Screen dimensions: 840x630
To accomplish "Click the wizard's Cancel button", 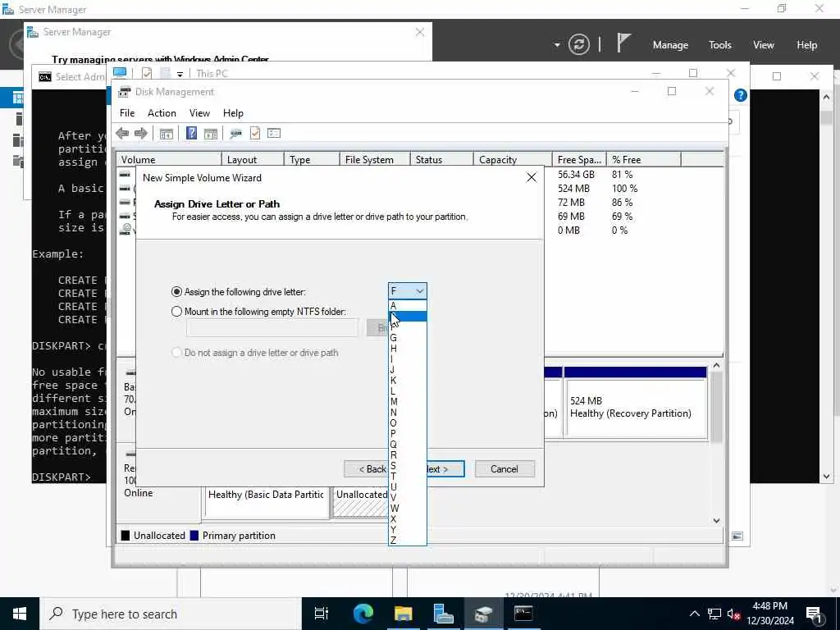I will click(x=504, y=468).
